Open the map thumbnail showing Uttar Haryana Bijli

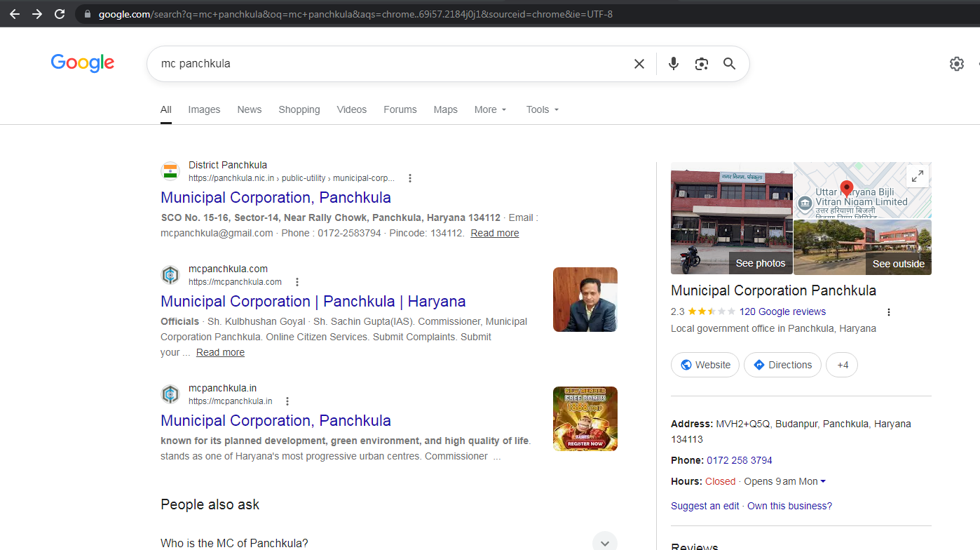863,191
